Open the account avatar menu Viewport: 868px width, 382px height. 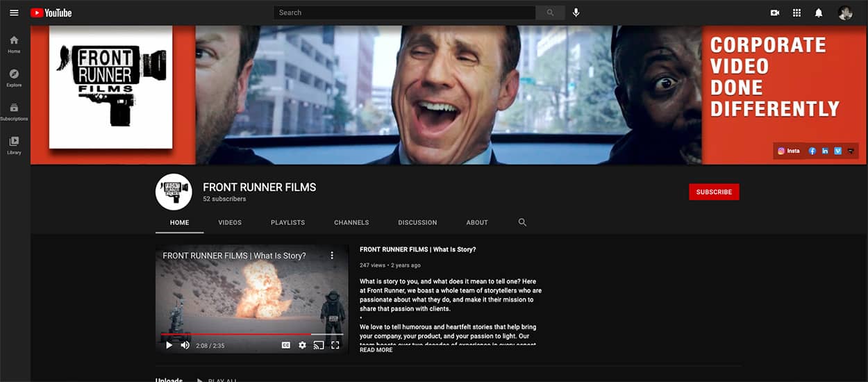[845, 13]
